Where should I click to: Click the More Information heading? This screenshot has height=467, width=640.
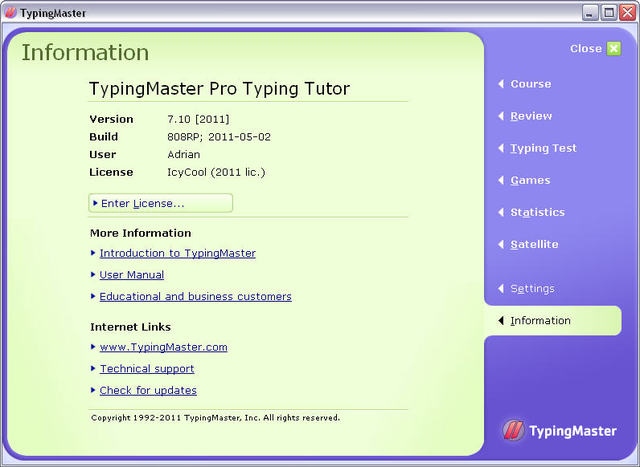tap(141, 233)
